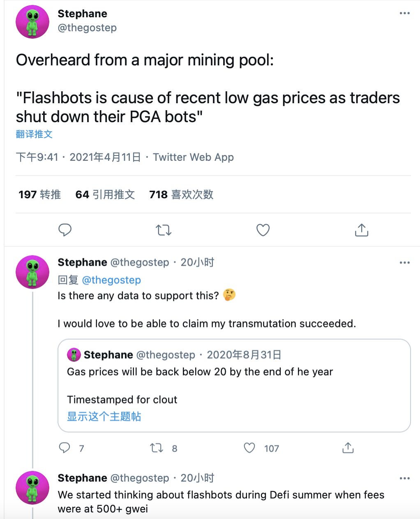The image size is (420, 519).
Task: View the 64 引用推文 quote tweets
Action: [x=105, y=195]
